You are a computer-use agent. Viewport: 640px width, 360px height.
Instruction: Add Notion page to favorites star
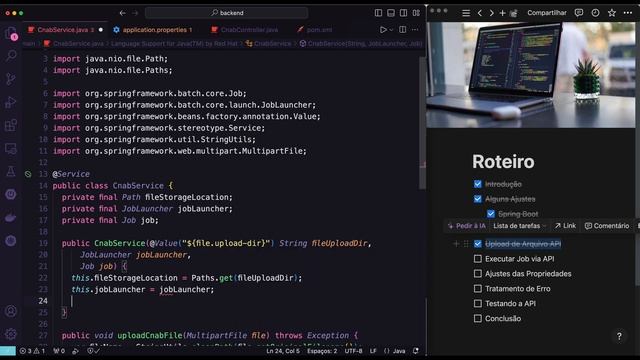coord(612,13)
